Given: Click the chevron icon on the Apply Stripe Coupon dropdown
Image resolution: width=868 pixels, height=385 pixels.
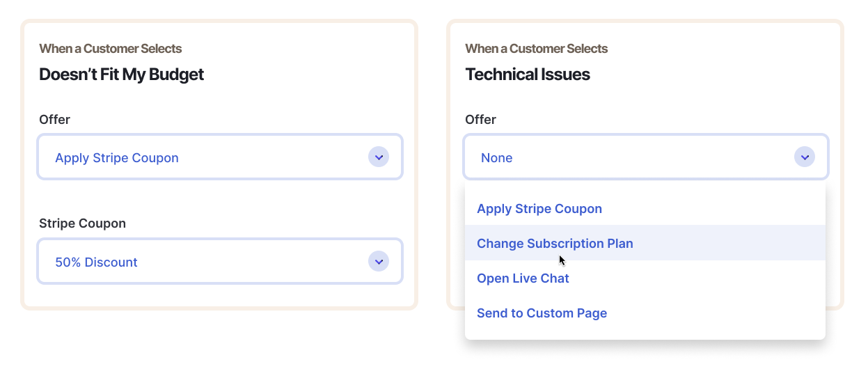Looking at the screenshot, I should pos(379,157).
